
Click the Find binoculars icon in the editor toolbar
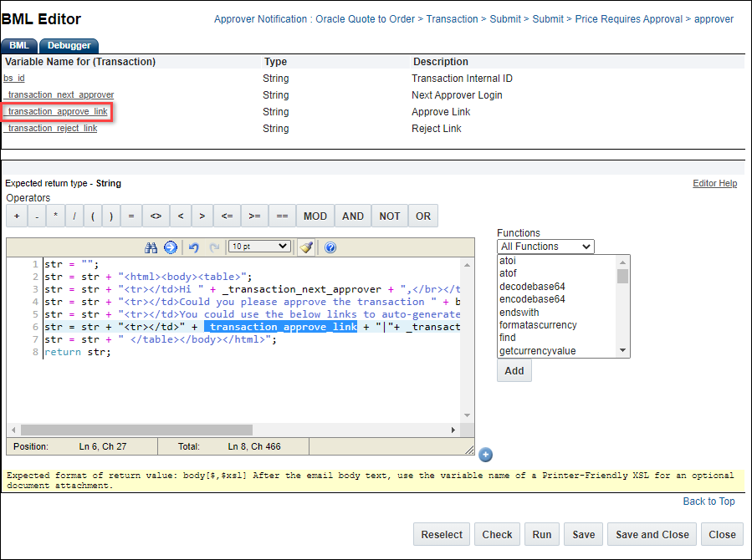coord(151,247)
